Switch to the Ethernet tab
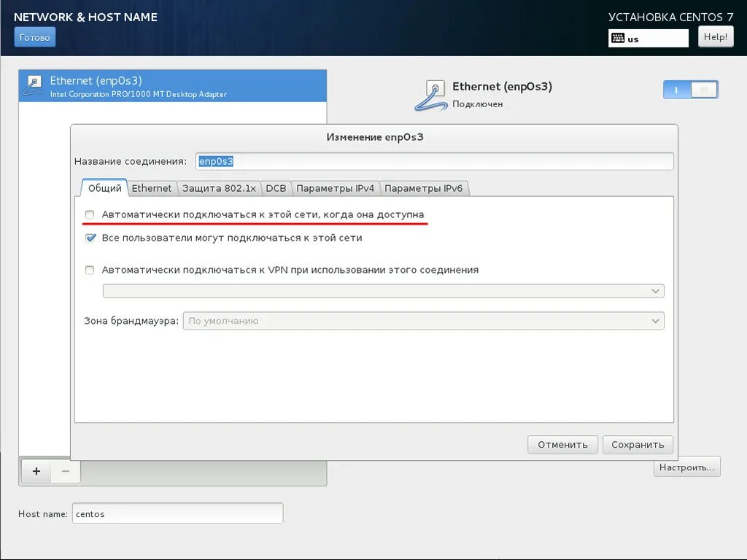 click(152, 188)
